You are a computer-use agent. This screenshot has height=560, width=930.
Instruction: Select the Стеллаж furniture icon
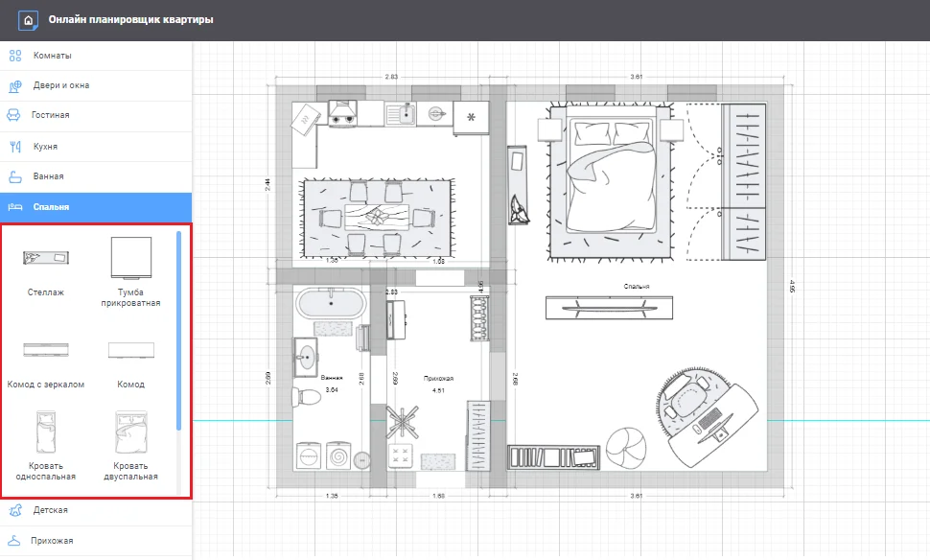(46, 258)
